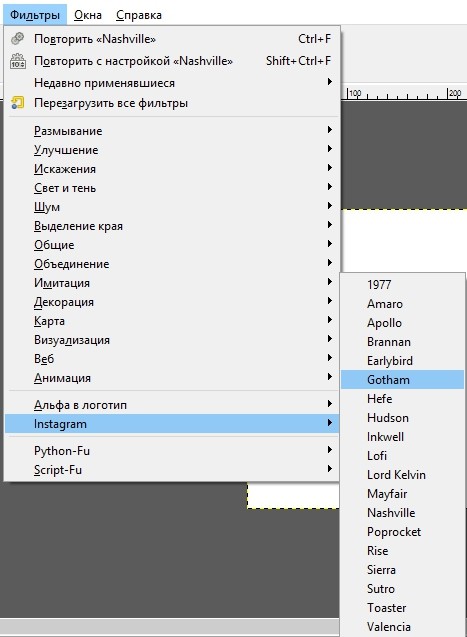
Task: Apply the Hudson filter
Action: point(402,418)
